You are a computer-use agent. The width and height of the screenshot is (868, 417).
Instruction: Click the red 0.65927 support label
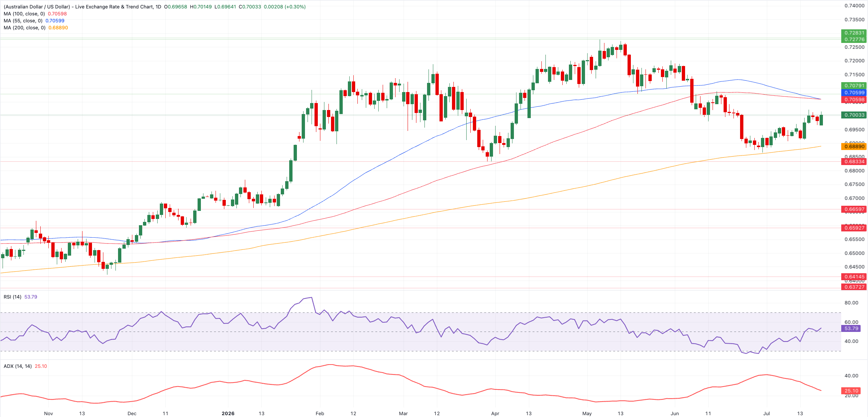(x=854, y=228)
